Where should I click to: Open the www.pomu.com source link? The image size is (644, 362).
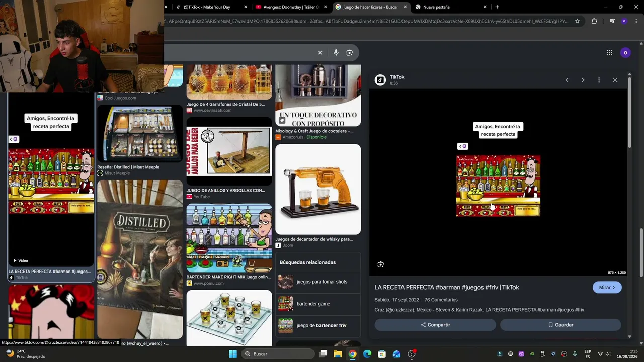[x=208, y=283]
